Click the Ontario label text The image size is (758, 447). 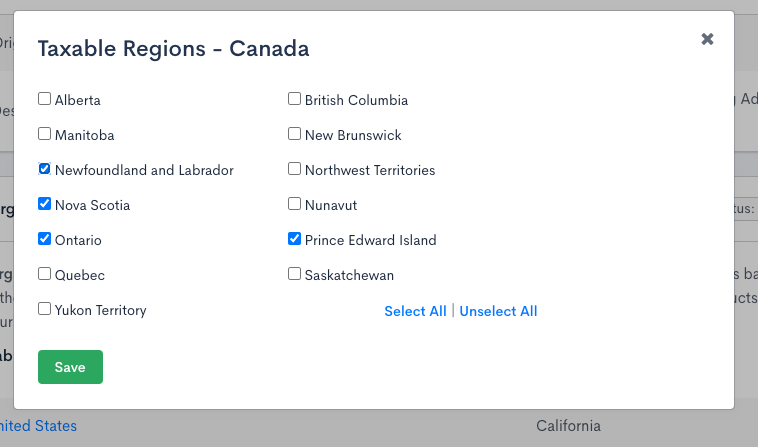pyautogui.click(x=78, y=240)
